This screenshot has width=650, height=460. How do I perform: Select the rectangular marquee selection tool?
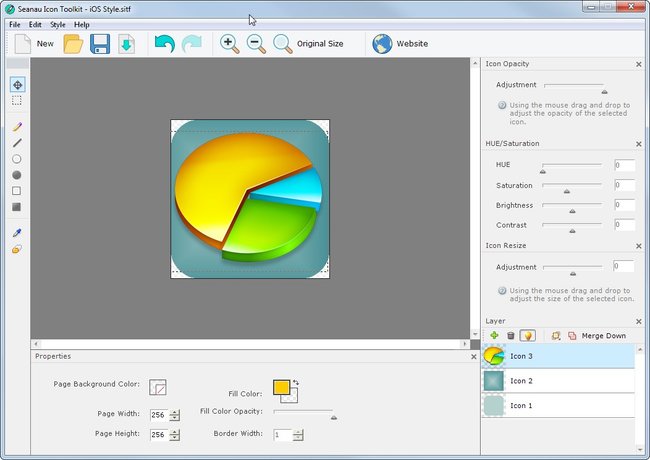(x=17, y=101)
